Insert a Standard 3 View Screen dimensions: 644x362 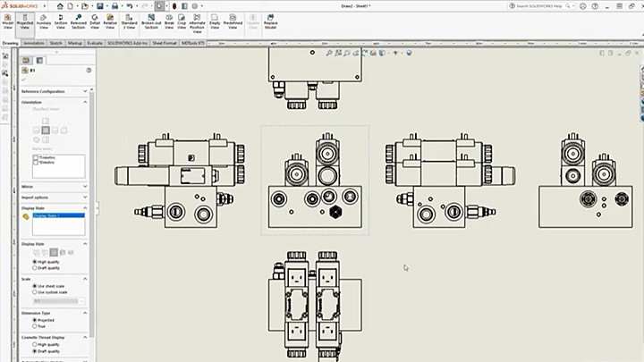pyautogui.click(x=129, y=21)
